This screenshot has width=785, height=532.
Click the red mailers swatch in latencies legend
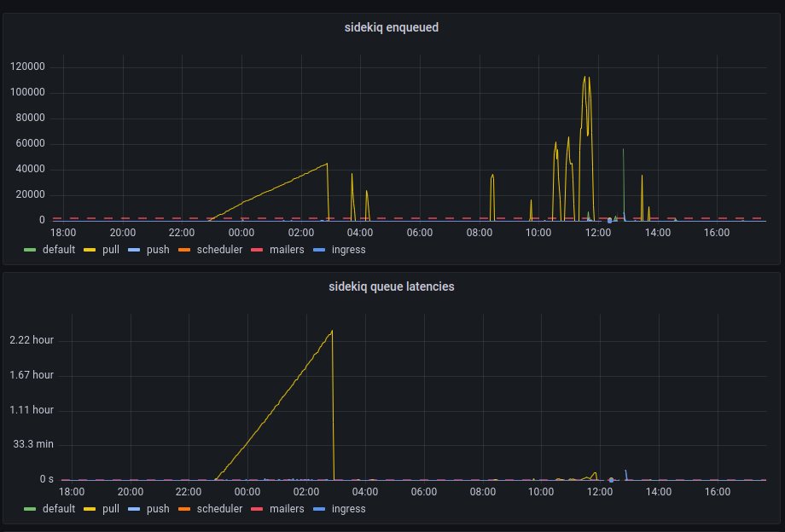click(257, 508)
